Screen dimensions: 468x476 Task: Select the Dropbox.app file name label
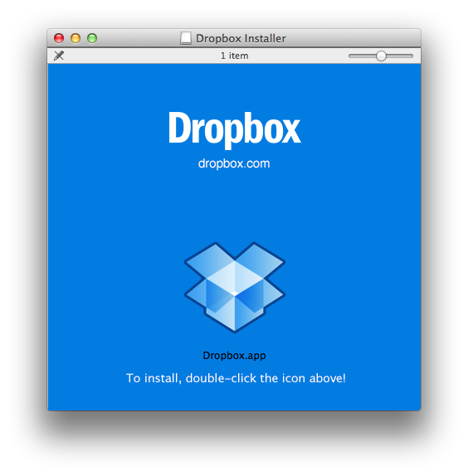pos(234,356)
